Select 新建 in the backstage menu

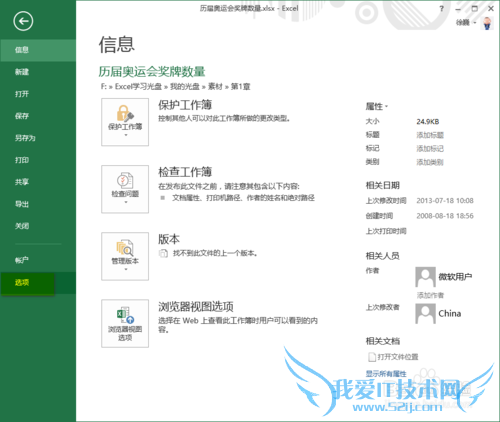38,72
